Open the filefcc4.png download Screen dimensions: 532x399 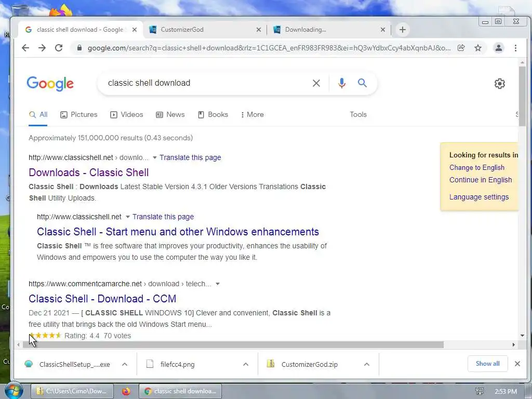[171, 364]
